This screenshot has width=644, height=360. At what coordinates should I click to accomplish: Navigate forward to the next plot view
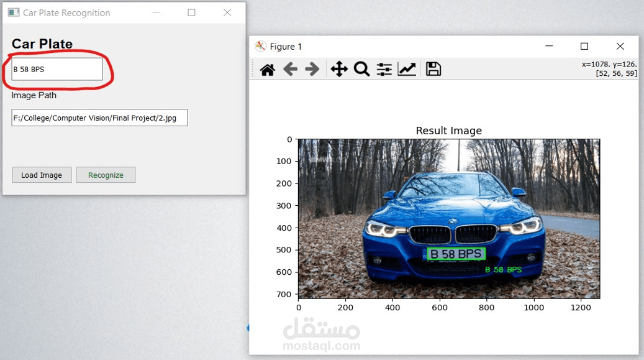312,69
